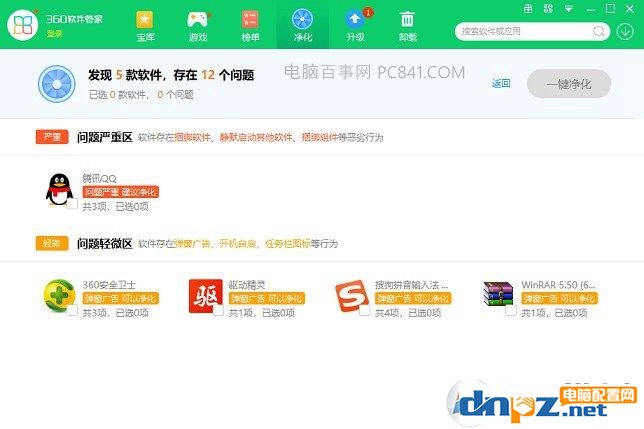Click the 一键净化 button
Screen dimensions: 644x429
tap(569, 84)
